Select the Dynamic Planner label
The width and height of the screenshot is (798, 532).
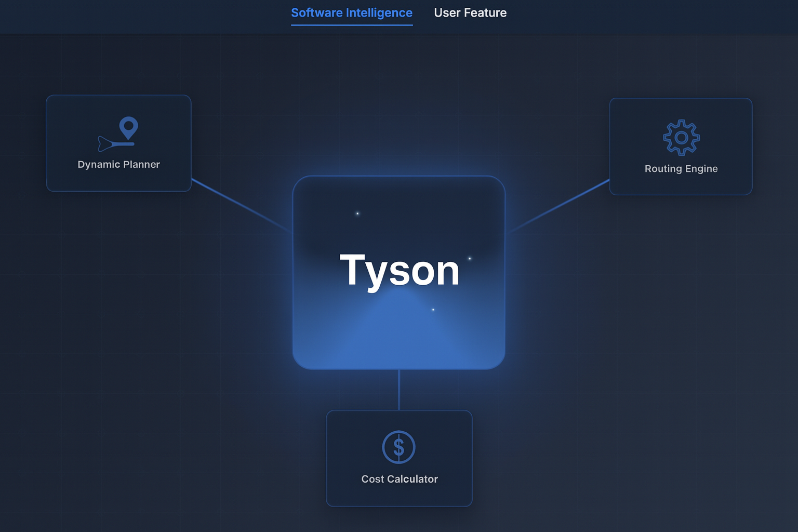pyautogui.click(x=118, y=165)
